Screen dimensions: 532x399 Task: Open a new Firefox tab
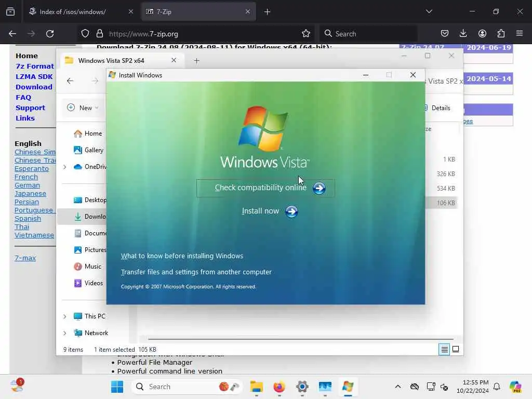tap(267, 12)
